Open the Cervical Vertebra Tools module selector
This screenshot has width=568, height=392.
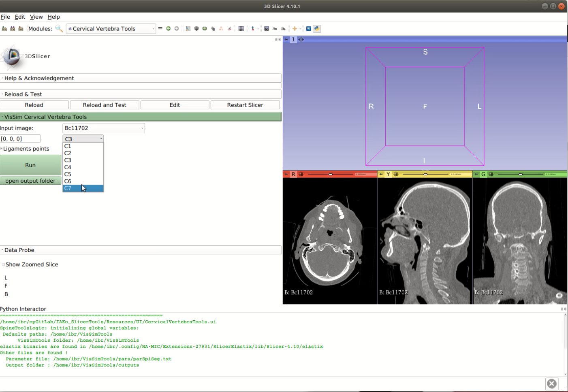coord(111,29)
